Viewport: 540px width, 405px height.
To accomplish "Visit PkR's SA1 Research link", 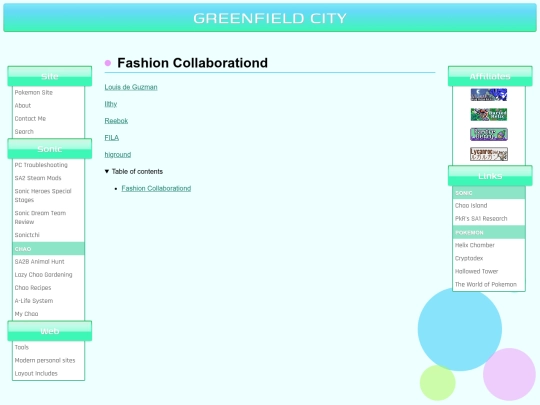I will pyautogui.click(x=481, y=219).
